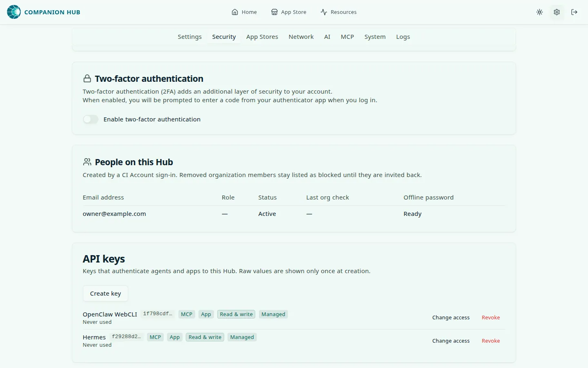Viewport: 588px width, 368px height.
Task: Click the lock icon beside Two-factor authentication
Action: point(87,79)
